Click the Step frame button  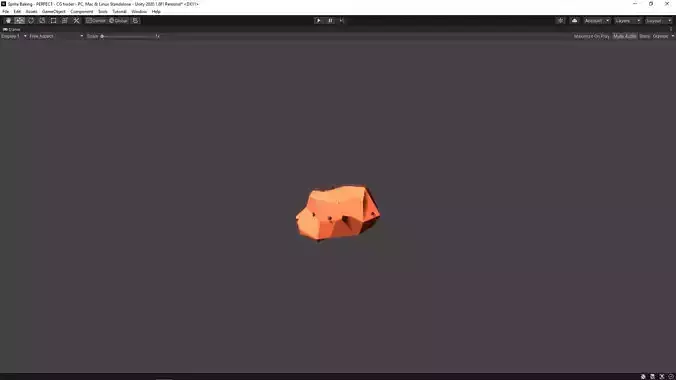(341, 21)
